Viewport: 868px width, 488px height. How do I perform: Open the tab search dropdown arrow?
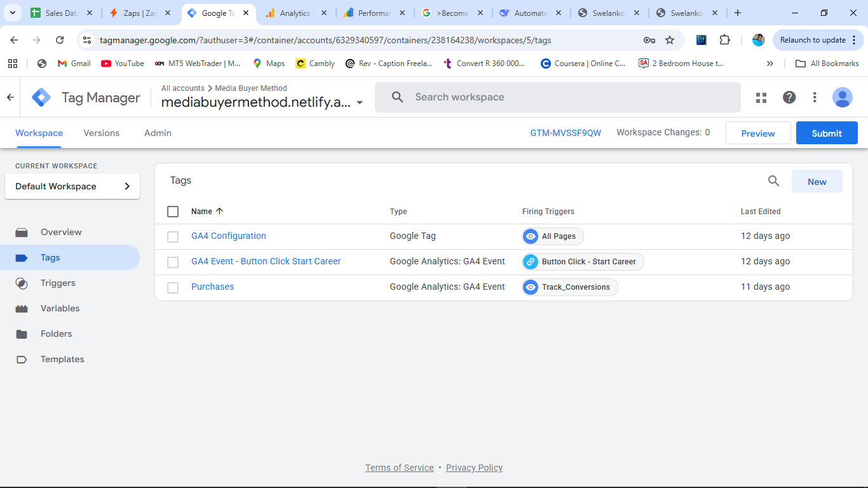coord(12,13)
